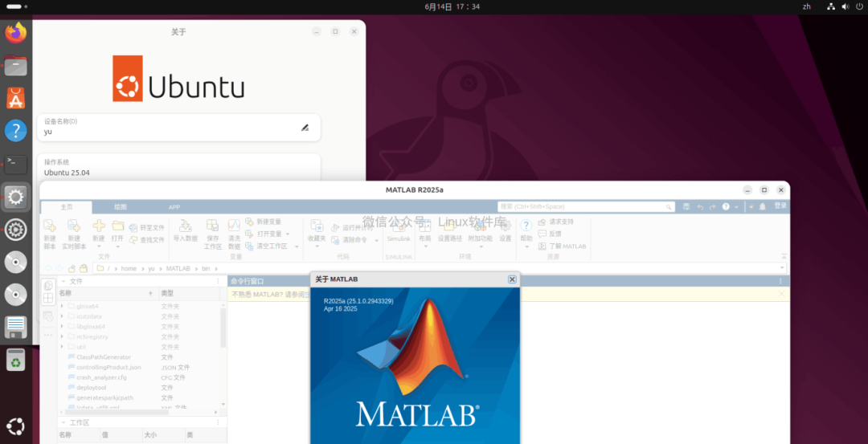Open Terminal from the Ubuntu dock
Image resolution: width=868 pixels, height=444 pixels.
click(15, 165)
